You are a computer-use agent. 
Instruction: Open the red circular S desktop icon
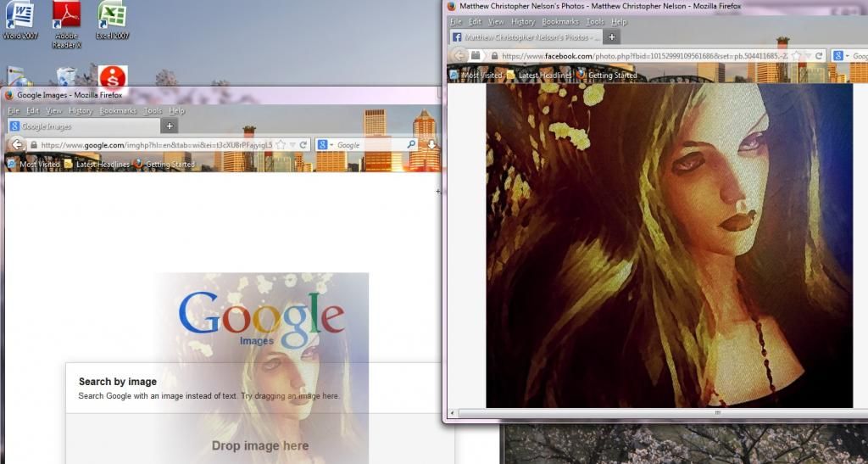(x=113, y=77)
